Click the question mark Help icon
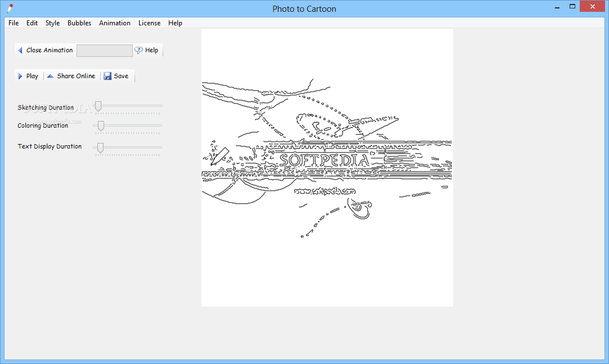This screenshot has height=364, width=609. [138, 50]
